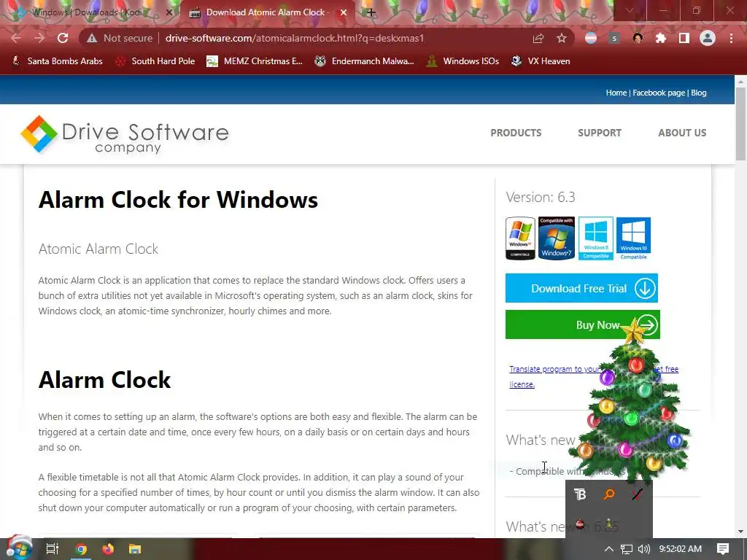Image resolution: width=747 pixels, height=560 pixels.
Task: Click the Windows 7 compatible badge
Action: tap(557, 238)
